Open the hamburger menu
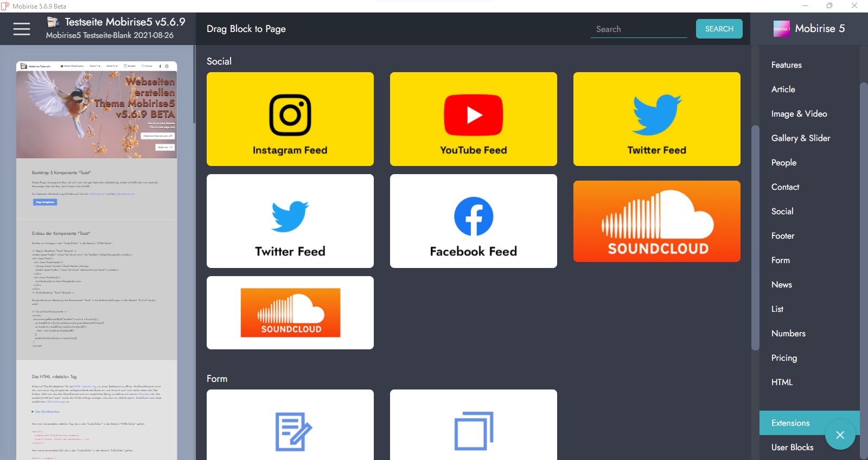 (x=22, y=29)
